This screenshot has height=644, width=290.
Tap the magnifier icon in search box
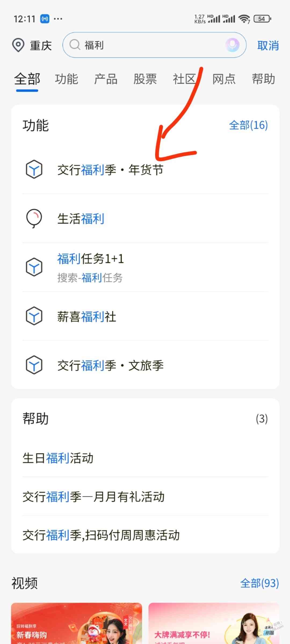coord(75,45)
